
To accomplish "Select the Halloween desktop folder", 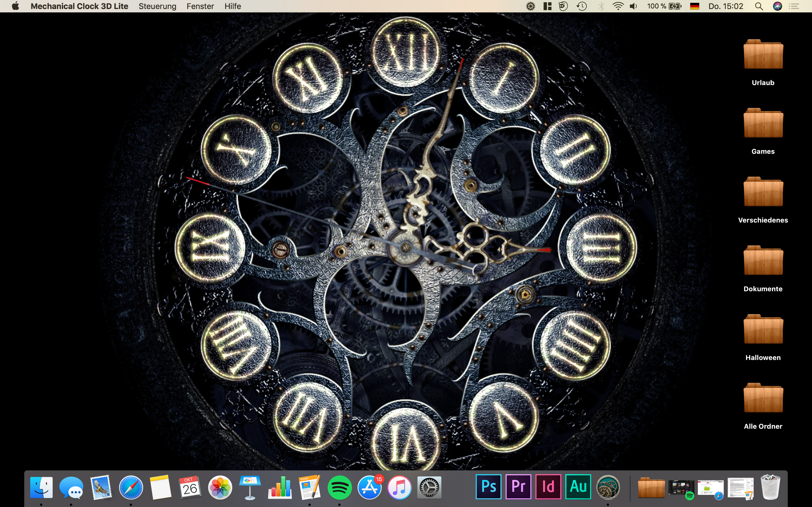I will coord(763,330).
